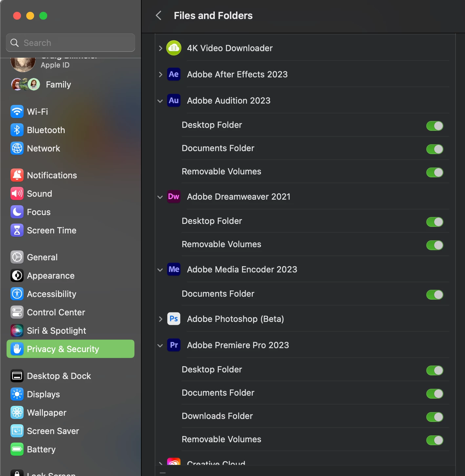Click the Family avatars group
This screenshot has height=476, width=465.
point(26,84)
